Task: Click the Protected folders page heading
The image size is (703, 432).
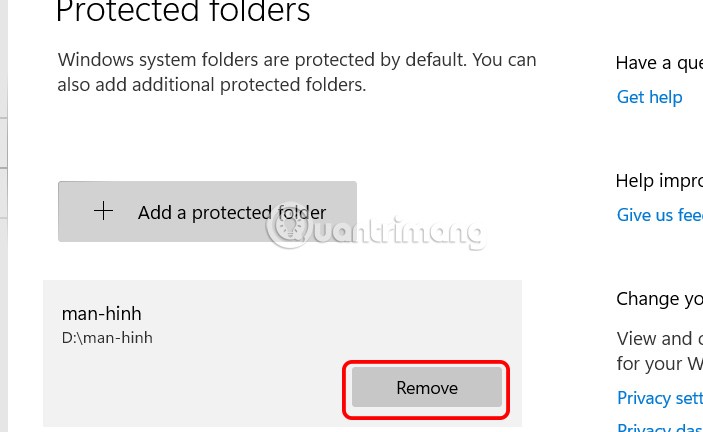Action: tap(183, 13)
